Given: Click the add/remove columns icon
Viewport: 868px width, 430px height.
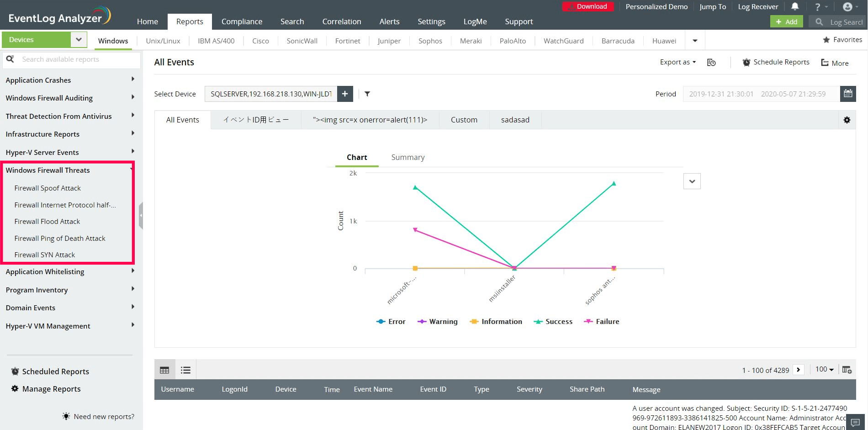Looking at the screenshot, I should [847, 370].
